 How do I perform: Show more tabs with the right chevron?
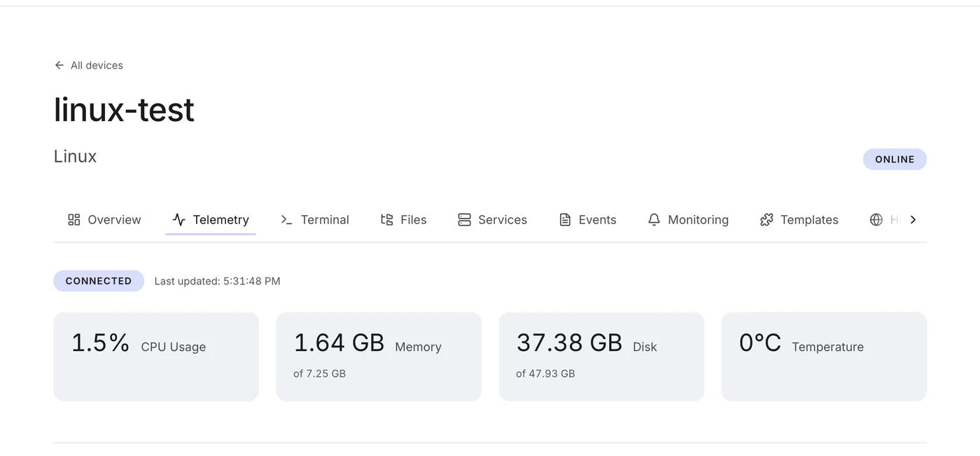[913, 220]
